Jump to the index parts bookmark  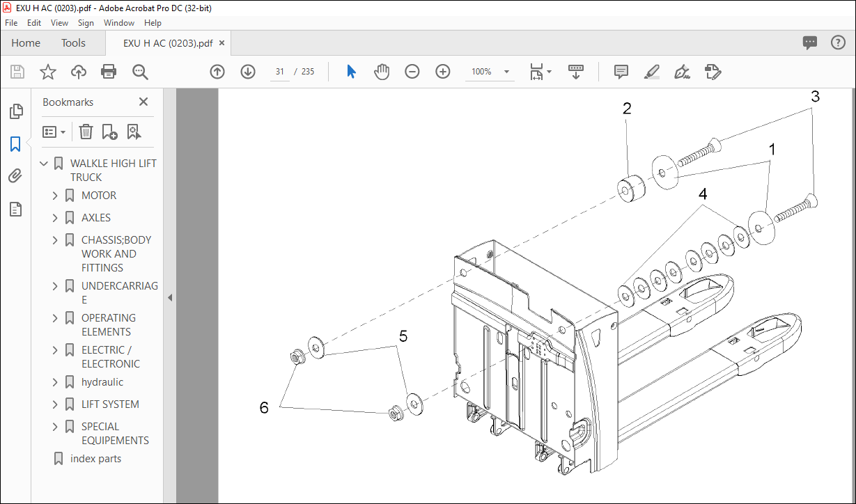point(96,459)
